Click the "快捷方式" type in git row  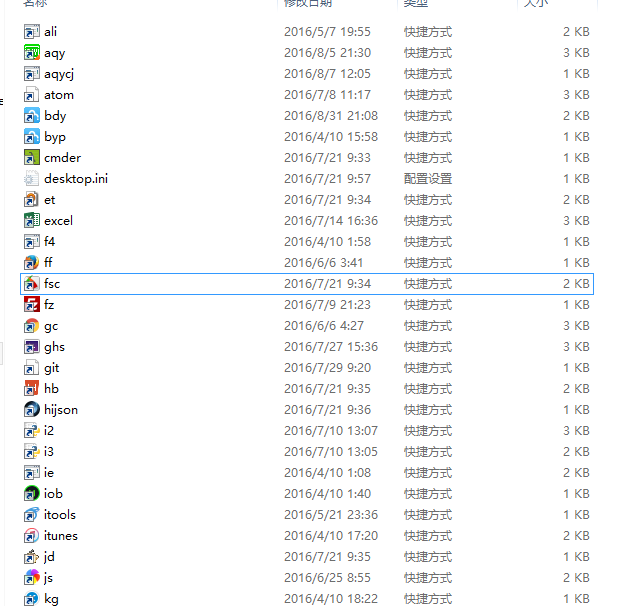coord(428,368)
